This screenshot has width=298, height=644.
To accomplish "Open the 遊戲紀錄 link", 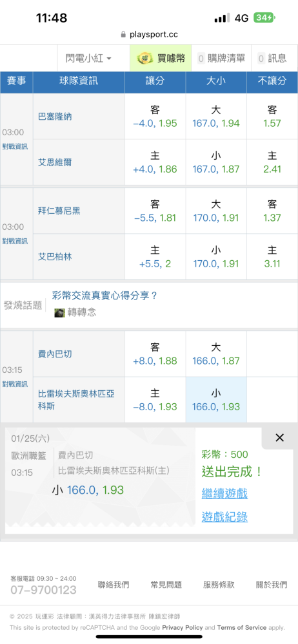I will tap(224, 516).
